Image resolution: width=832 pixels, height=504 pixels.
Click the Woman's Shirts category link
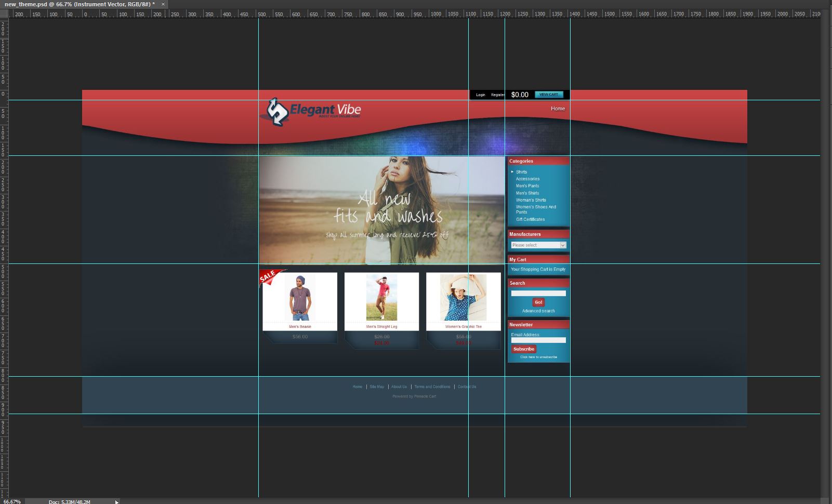[x=531, y=200]
